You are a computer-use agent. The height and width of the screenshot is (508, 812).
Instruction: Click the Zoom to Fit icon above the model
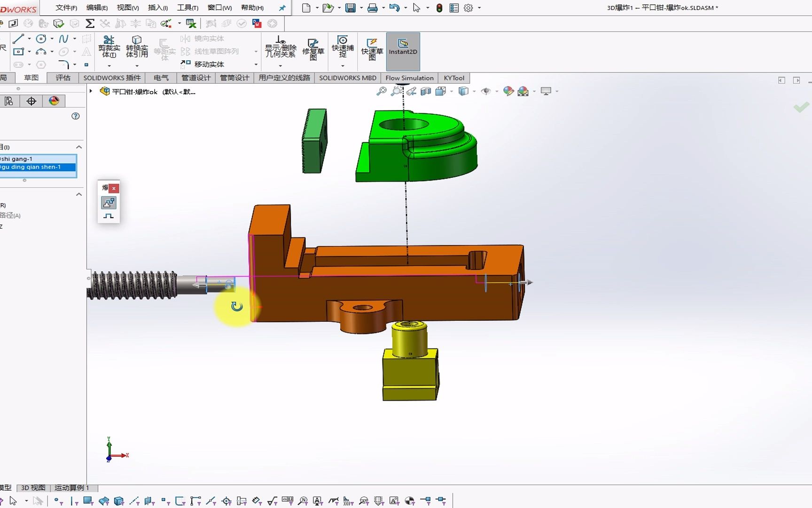click(383, 91)
